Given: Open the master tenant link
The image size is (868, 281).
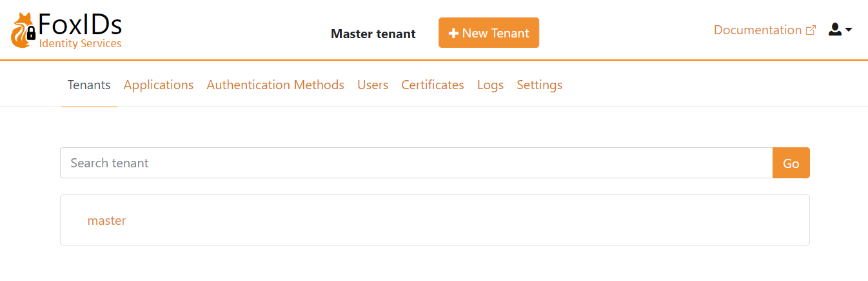Looking at the screenshot, I should (106, 221).
